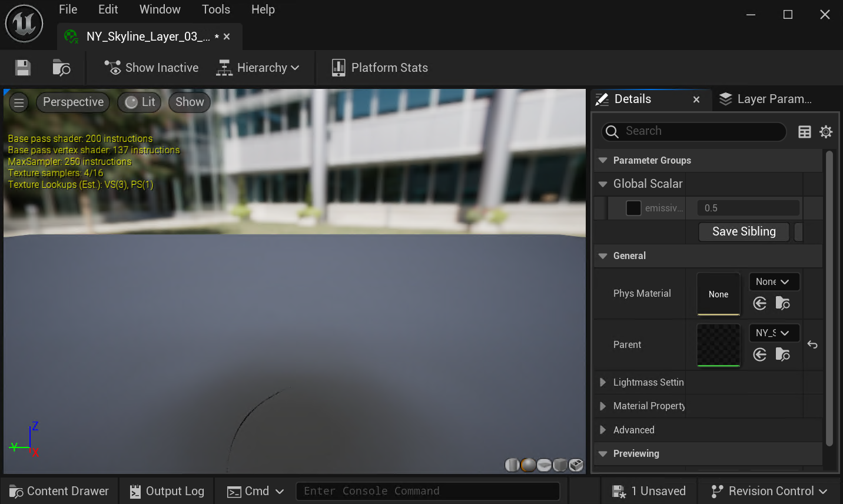Image resolution: width=843 pixels, height=504 pixels.
Task: Set preview mesh to cube
Action: coord(560,465)
